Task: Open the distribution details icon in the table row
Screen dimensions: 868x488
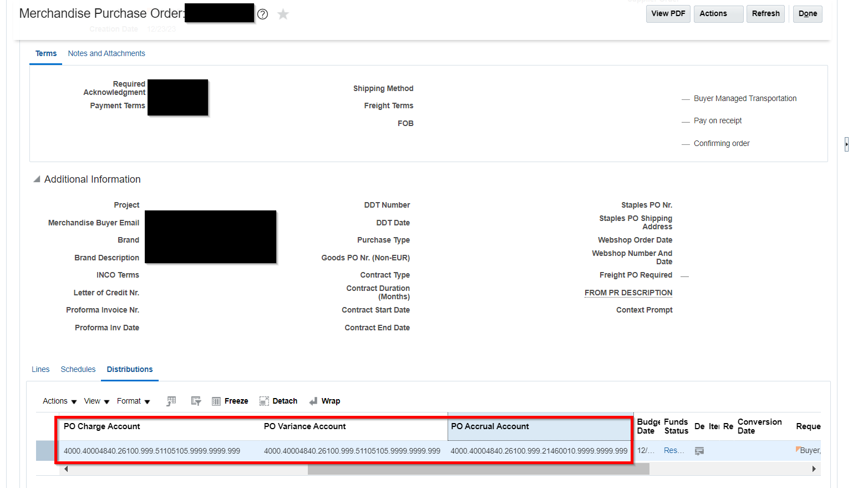Action: (x=699, y=450)
